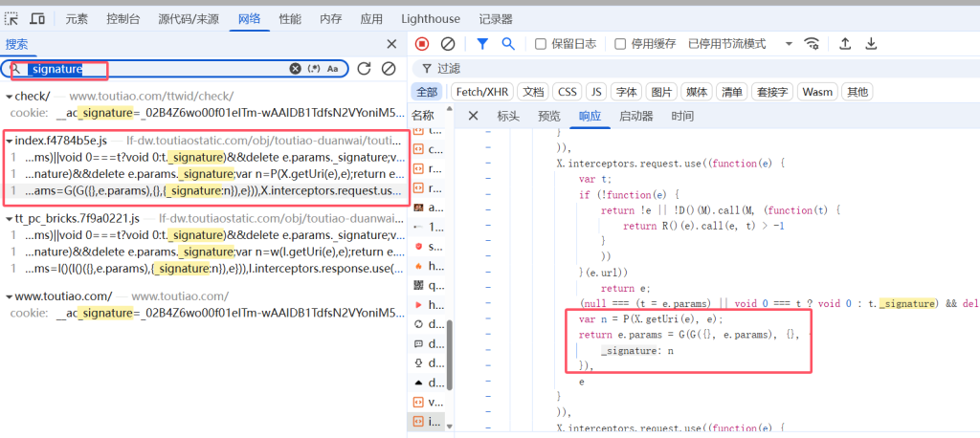The height and width of the screenshot is (438, 980).
Task: Click the import HAR upload arrow icon
Action: click(x=845, y=44)
